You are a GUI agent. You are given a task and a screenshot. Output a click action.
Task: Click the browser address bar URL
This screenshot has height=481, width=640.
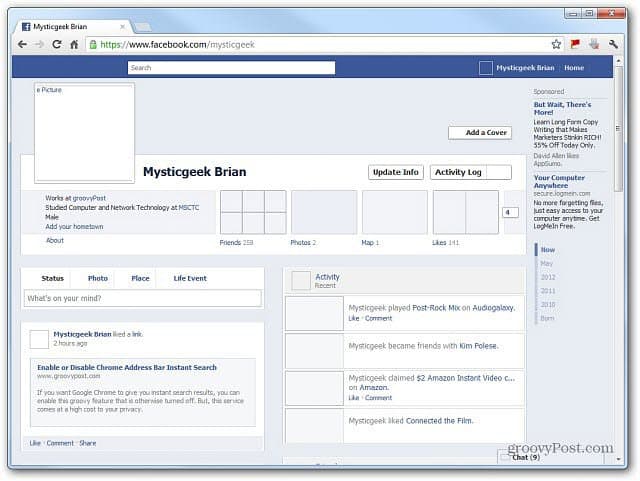[x=178, y=44]
